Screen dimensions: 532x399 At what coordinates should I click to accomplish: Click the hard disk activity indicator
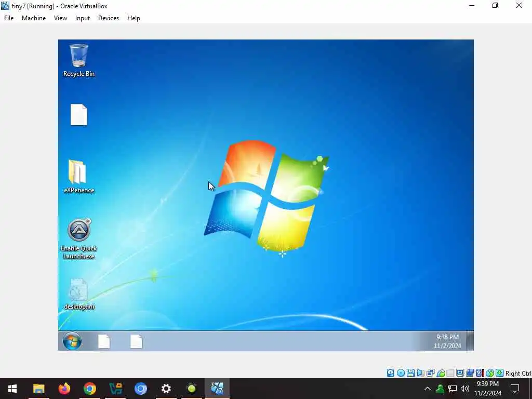click(391, 373)
